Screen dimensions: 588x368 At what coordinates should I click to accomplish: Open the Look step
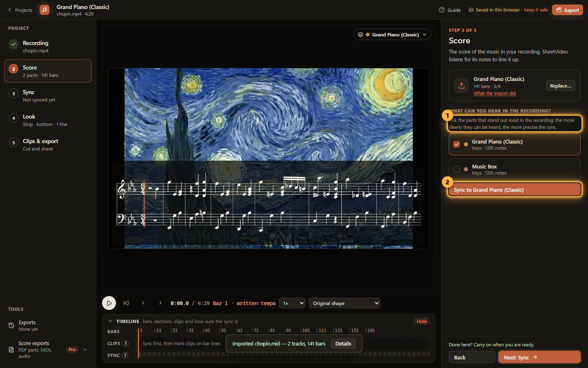click(48, 120)
